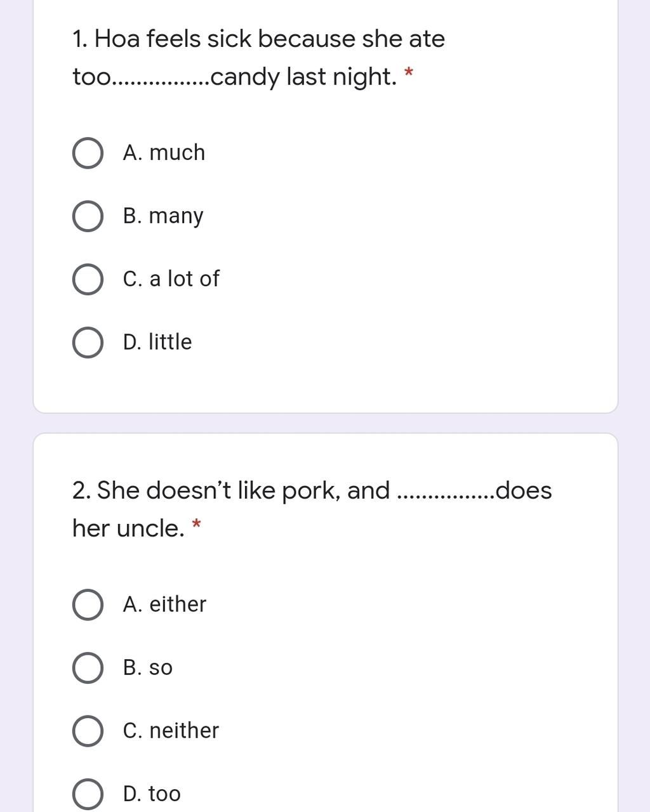The height and width of the screenshot is (812, 650).
Task: Pick the radio button for C. neither
Action: [x=88, y=731]
